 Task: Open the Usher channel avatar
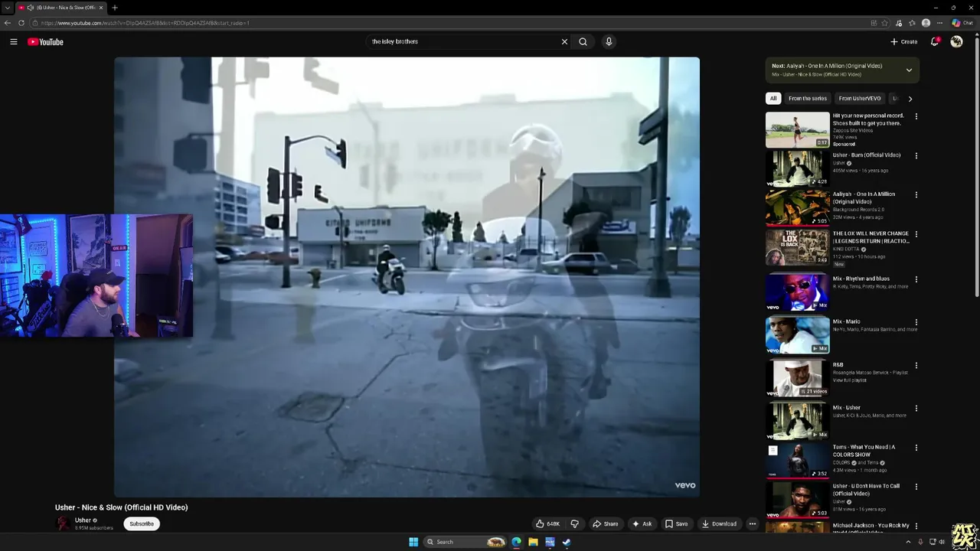click(63, 523)
